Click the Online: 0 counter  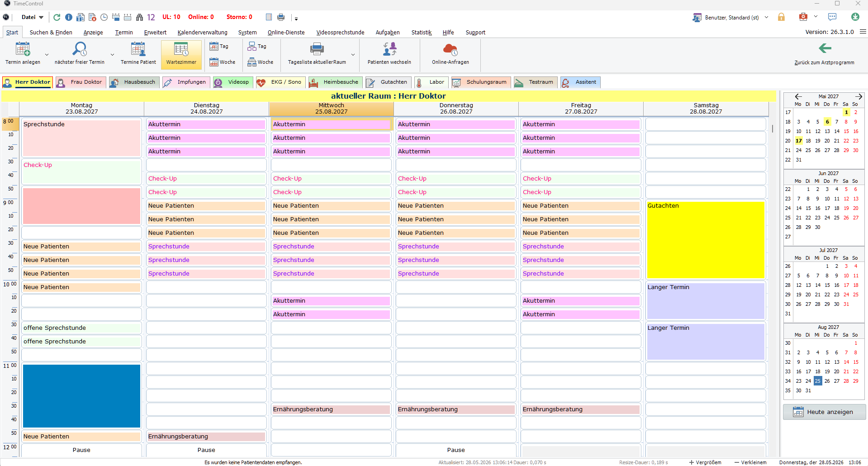pyautogui.click(x=201, y=17)
